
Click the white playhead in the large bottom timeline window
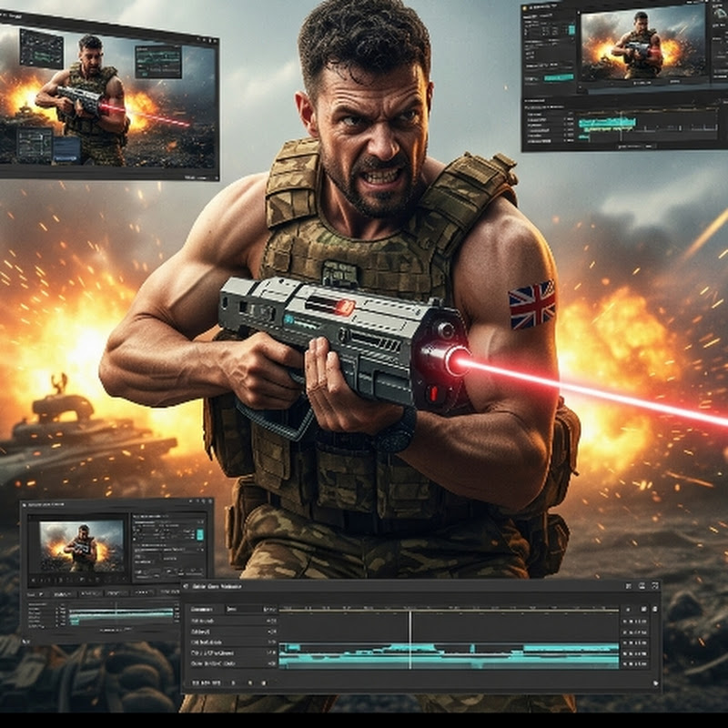pos(410,641)
